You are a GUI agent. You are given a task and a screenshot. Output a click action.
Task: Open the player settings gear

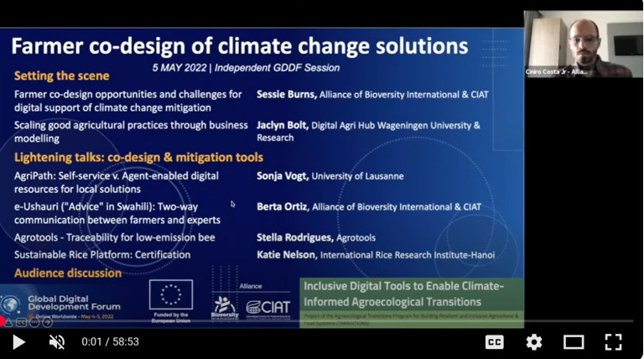(x=534, y=341)
